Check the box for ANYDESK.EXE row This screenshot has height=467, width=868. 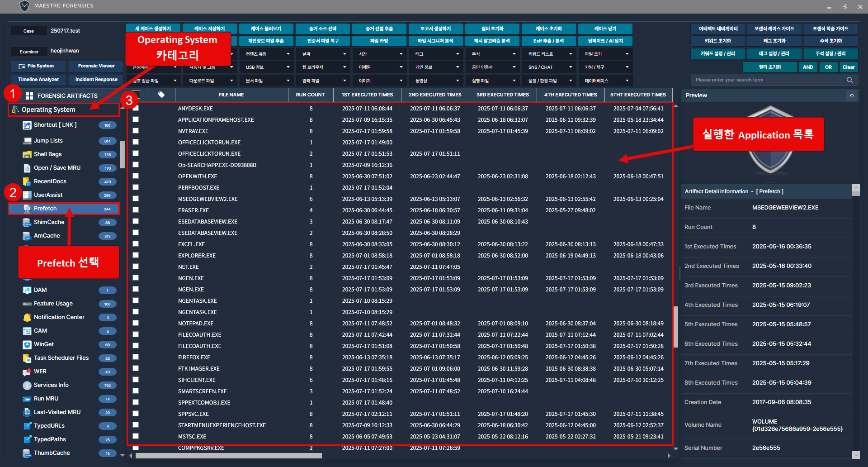136,108
